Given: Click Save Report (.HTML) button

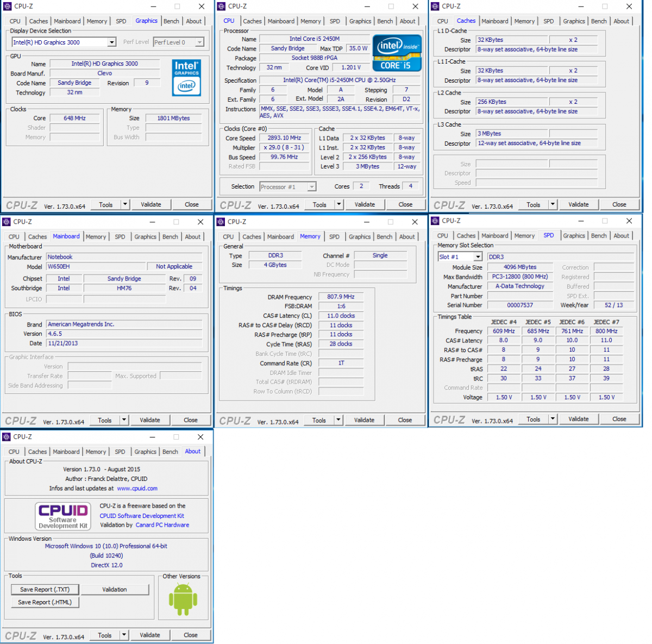Looking at the screenshot, I should [45, 603].
